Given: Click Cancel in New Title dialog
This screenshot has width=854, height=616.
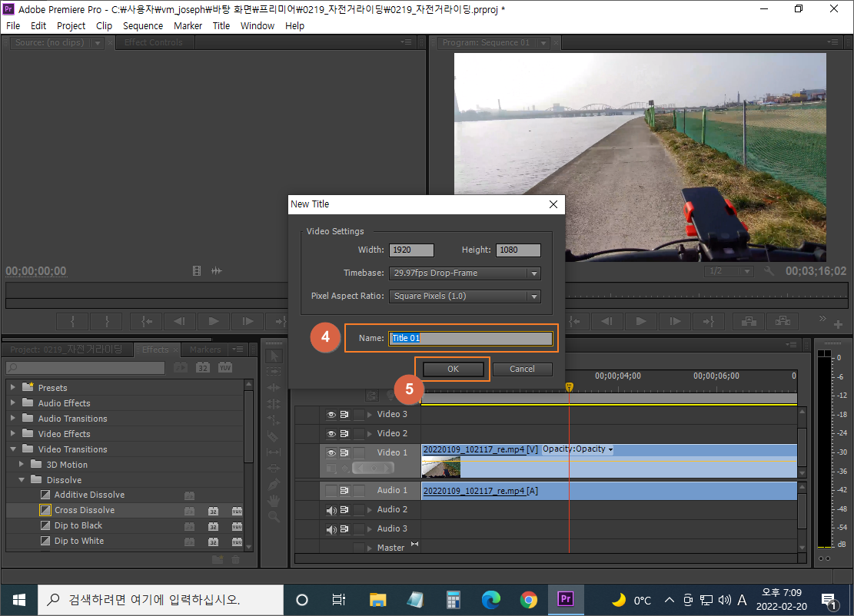Looking at the screenshot, I should (x=522, y=369).
